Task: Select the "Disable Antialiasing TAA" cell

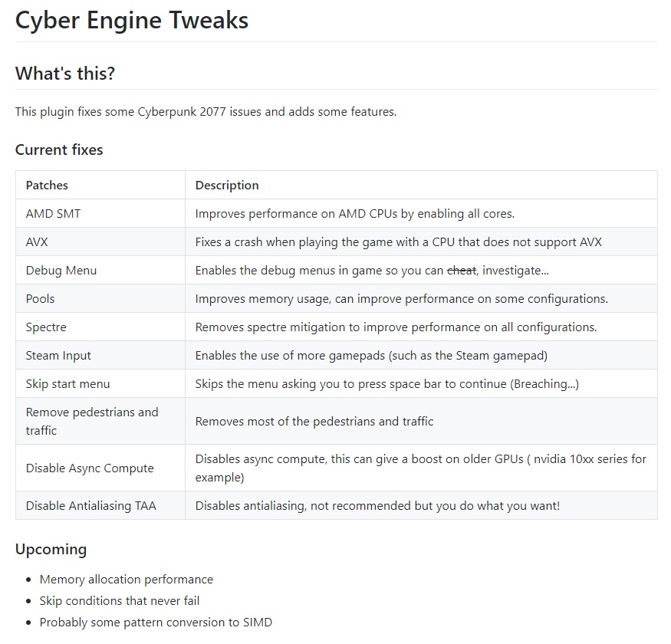Action: click(x=90, y=505)
